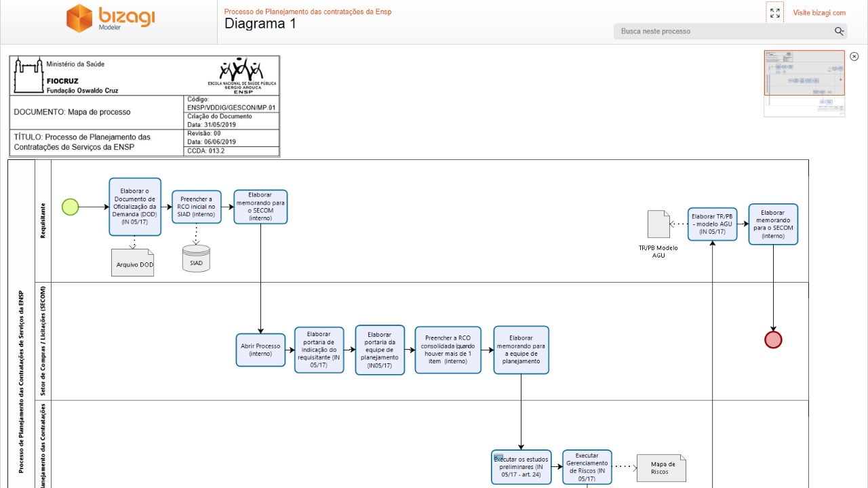868x488 pixels.
Task: Click the diagram overview thumbnail
Action: 804,83
